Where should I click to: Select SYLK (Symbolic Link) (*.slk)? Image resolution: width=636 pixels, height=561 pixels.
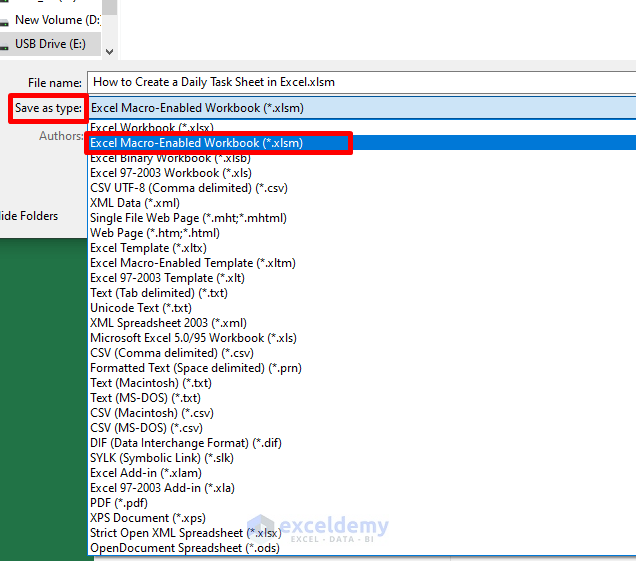362,458
